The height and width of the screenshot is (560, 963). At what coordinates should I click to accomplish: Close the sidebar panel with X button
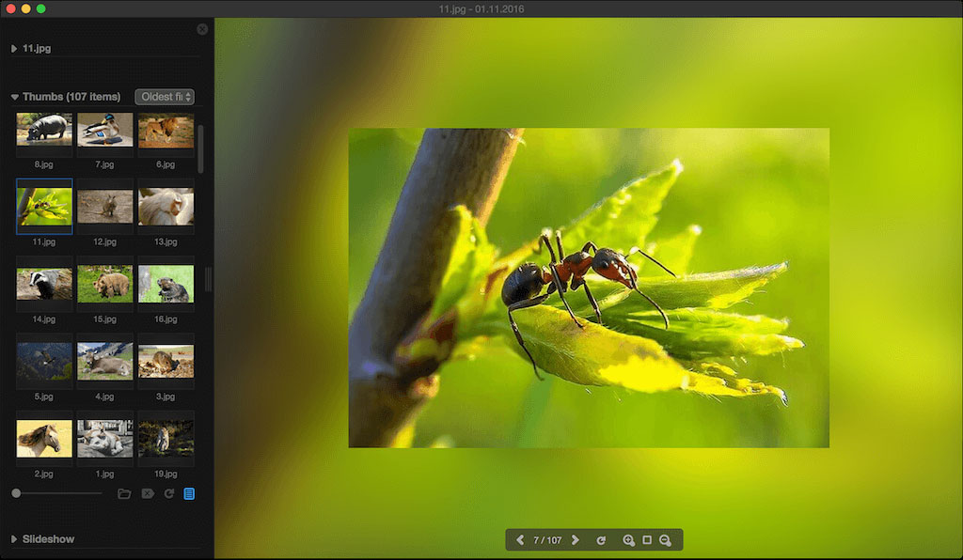202,30
